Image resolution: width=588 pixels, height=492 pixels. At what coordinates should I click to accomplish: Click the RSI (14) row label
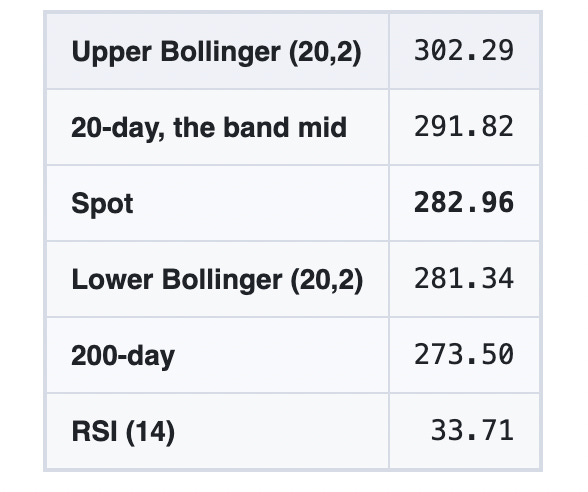pyautogui.click(x=123, y=432)
